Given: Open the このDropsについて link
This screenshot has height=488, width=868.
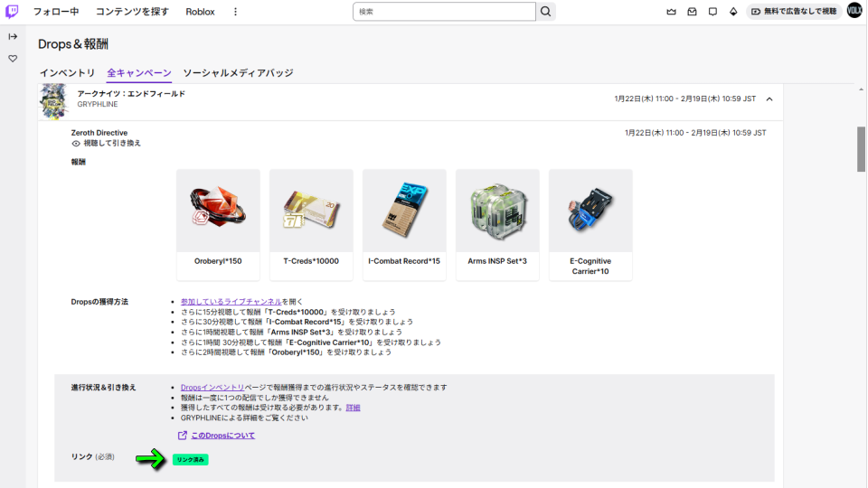Looking at the screenshot, I should pyautogui.click(x=222, y=435).
